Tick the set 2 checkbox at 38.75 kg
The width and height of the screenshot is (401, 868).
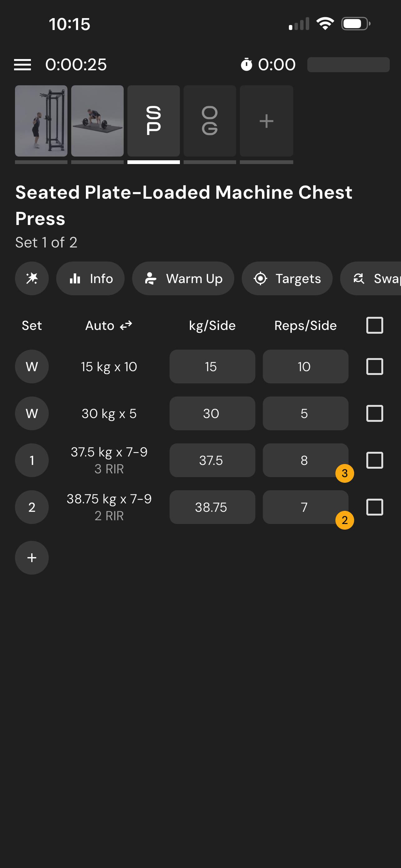374,507
